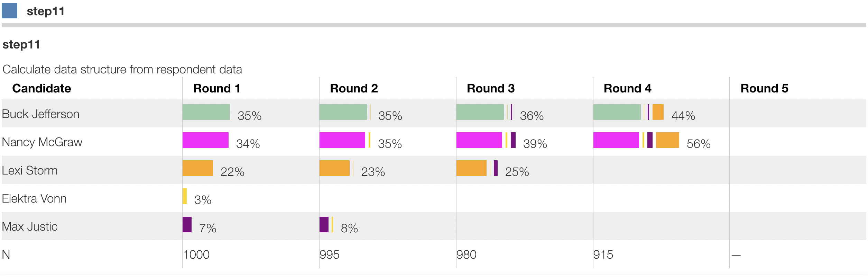Select the Nancy McGraw row label
Image resolution: width=868 pixels, height=277 pixels.
point(42,142)
